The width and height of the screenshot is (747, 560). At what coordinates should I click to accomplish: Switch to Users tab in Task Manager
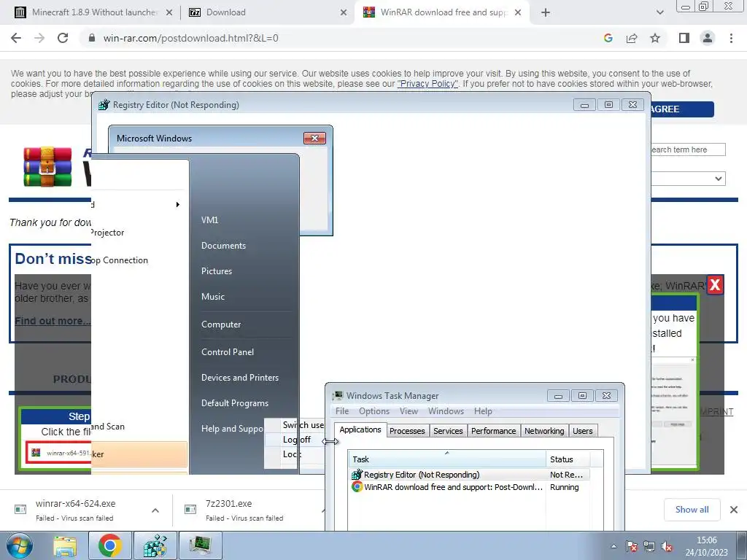[x=583, y=431]
